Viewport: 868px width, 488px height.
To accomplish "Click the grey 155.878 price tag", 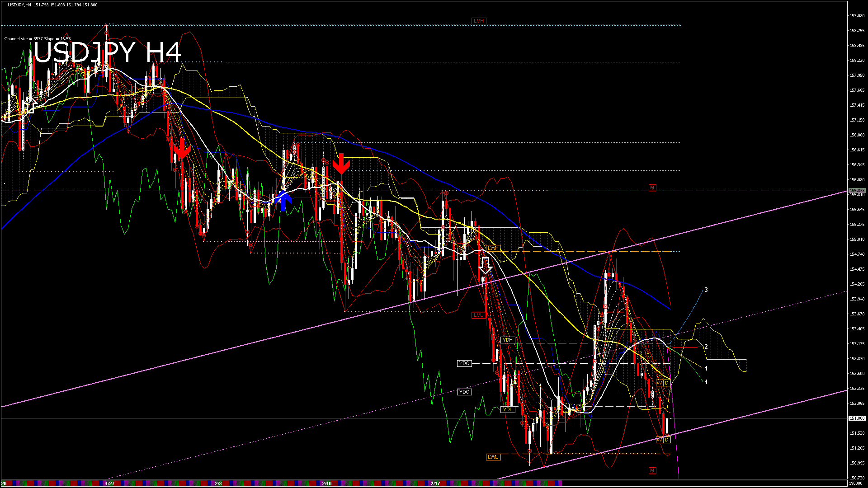I will point(857,190).
